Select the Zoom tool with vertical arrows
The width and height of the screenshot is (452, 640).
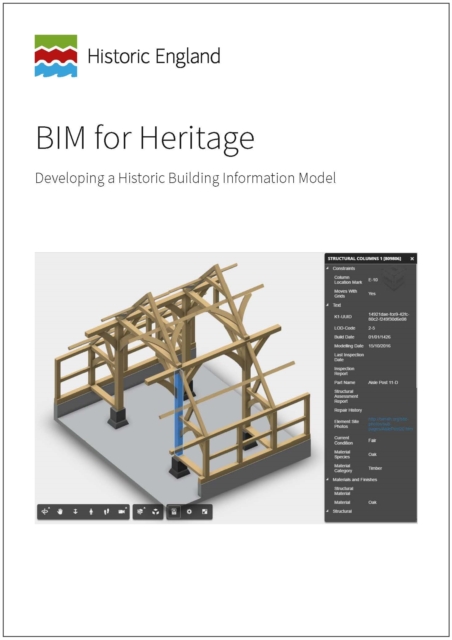click(x=76, y=511)
